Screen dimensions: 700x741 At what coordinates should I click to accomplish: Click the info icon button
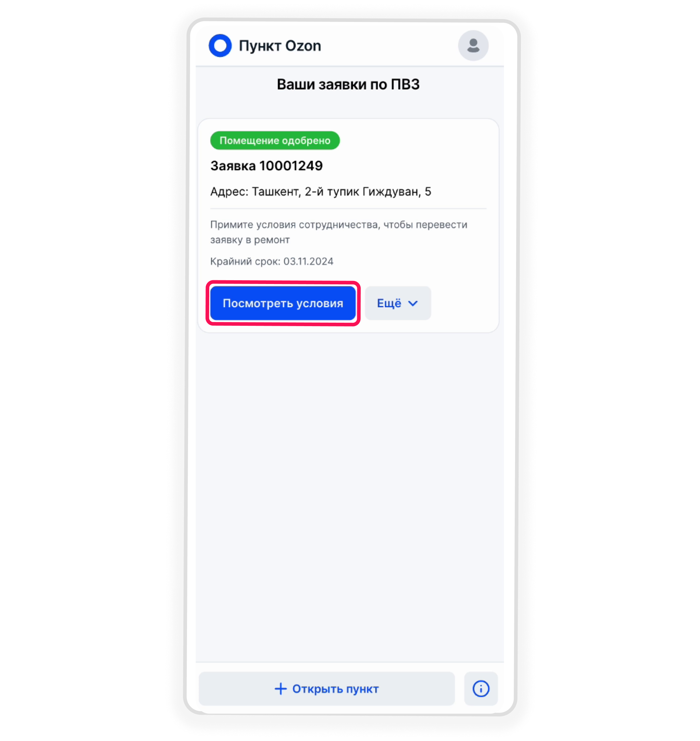coord(480,688)
